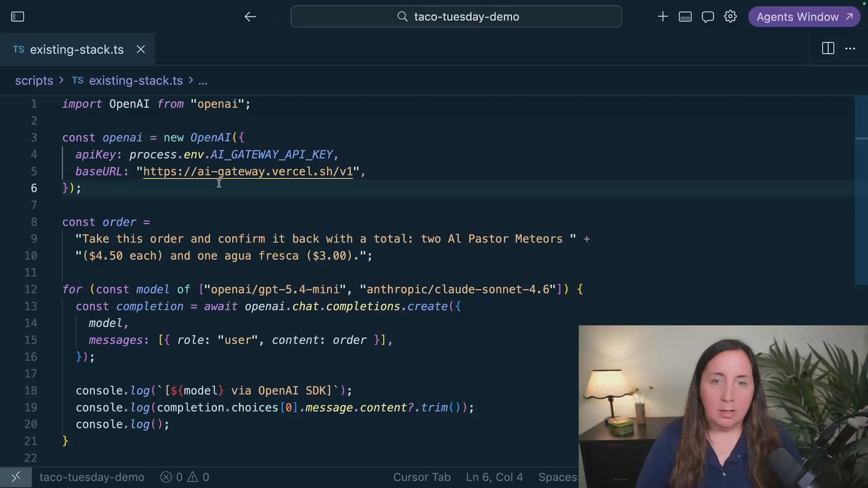Screen dimensions: 868x488
Task: Click line number 1 in gutter
Action: (x=34, y=104)
